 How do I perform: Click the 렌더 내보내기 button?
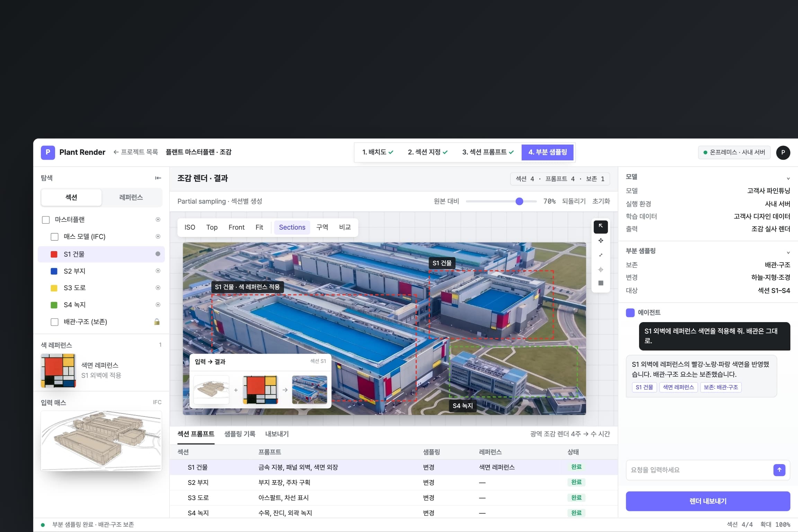point(708,501)
